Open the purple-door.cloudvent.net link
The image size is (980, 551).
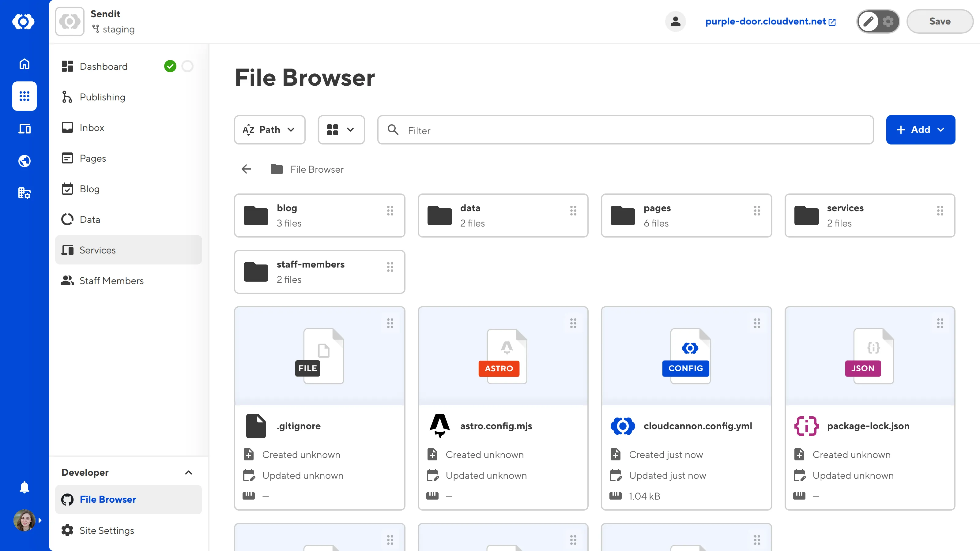point(765,21)
